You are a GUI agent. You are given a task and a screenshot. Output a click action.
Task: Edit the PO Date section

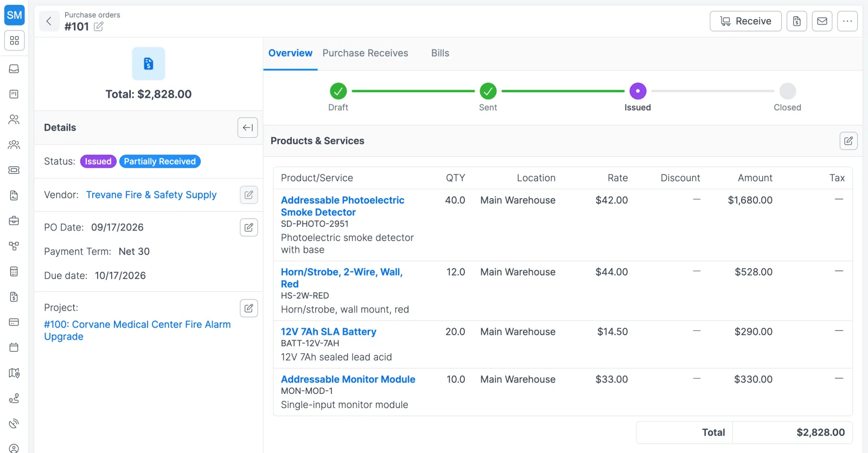pyautogui.click(x=249, y=227)
